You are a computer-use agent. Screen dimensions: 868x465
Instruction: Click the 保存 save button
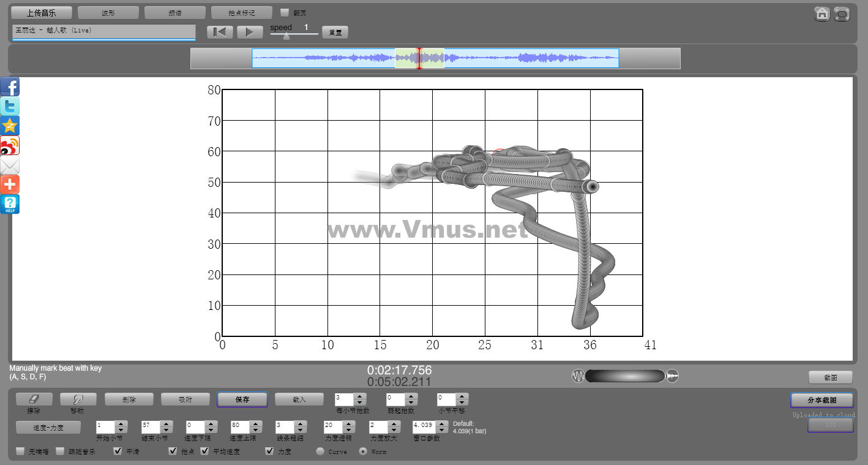click(242, 399)
